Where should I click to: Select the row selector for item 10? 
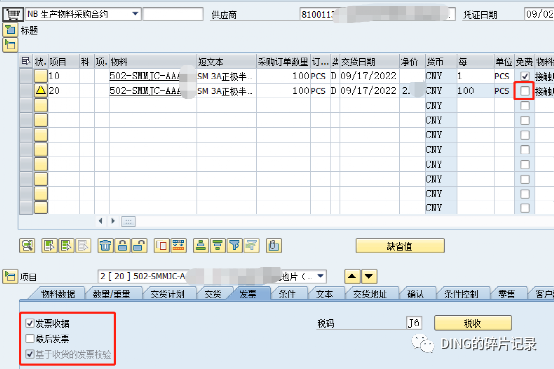pos(26,76)
